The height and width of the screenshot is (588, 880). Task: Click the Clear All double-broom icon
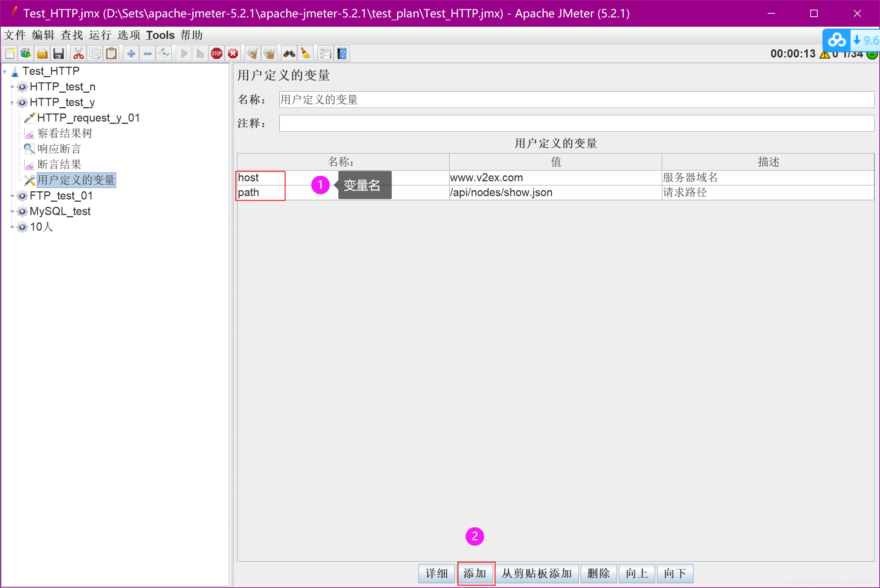(269, 54)
